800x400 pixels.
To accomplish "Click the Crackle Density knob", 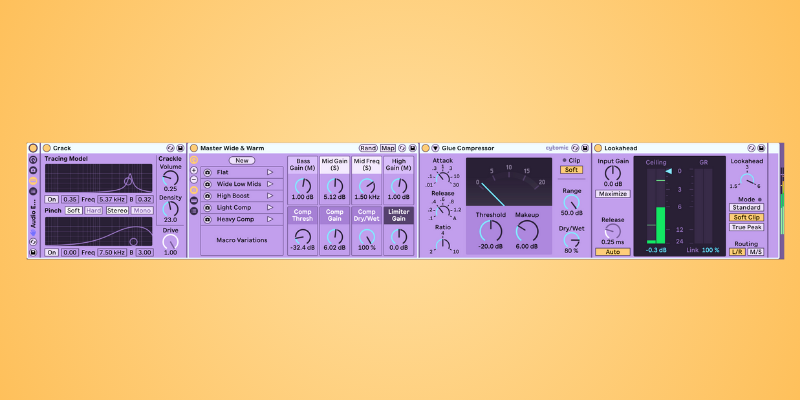I will (x=170, y=209).
